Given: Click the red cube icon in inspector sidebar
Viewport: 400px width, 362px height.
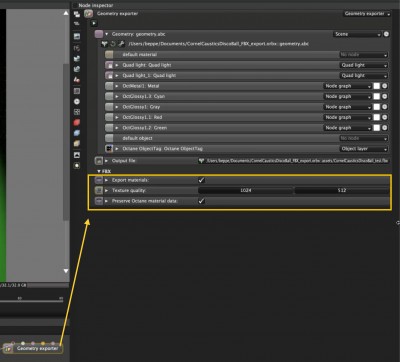Looking at the screenshot, I should pyautogui.click(x=77, y=122).
